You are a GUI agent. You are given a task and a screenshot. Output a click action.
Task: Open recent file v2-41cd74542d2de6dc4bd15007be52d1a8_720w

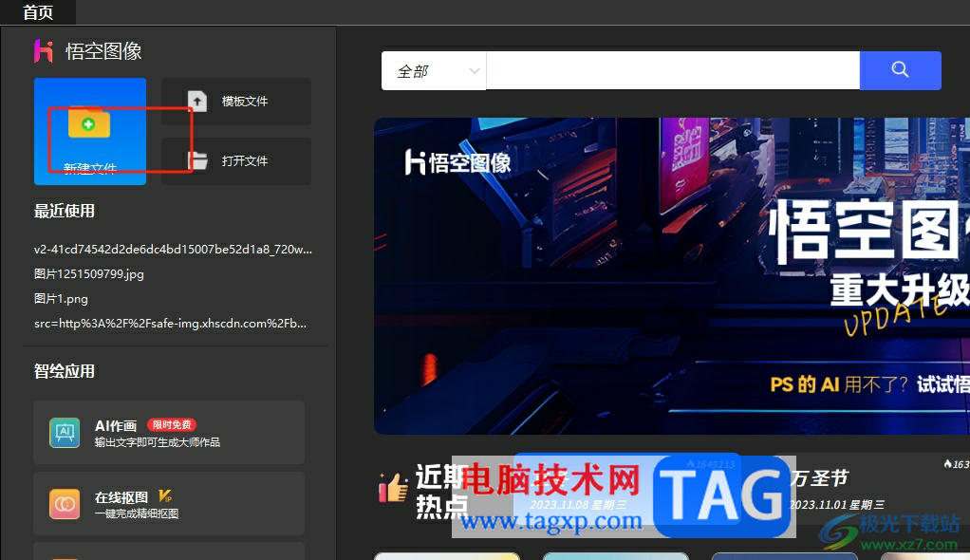click(x=173, y=250)
